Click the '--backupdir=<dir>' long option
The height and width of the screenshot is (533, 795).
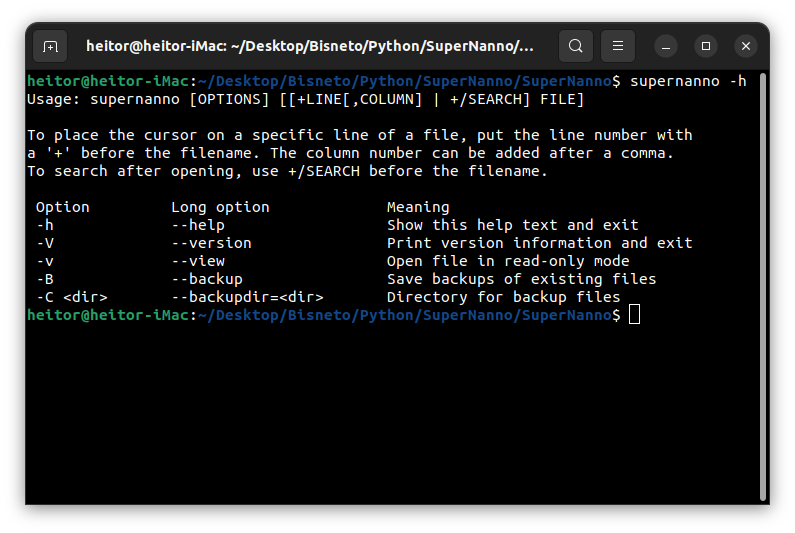(247, 297)
